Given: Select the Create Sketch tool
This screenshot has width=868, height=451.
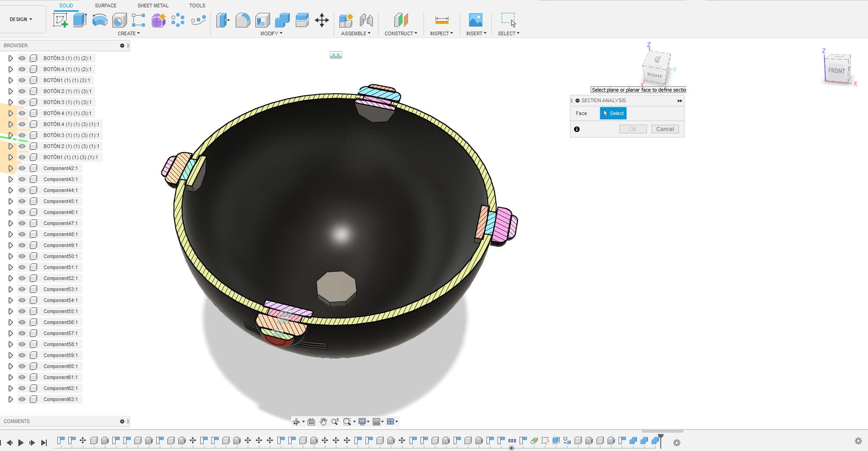Looking at the screenshot, I should click(61, 20).
